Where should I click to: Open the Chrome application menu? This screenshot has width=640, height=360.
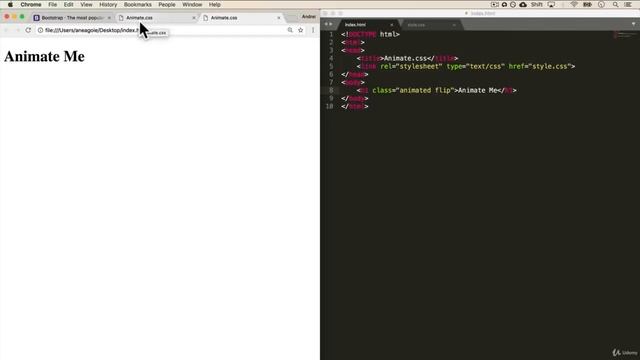(31, 4)
